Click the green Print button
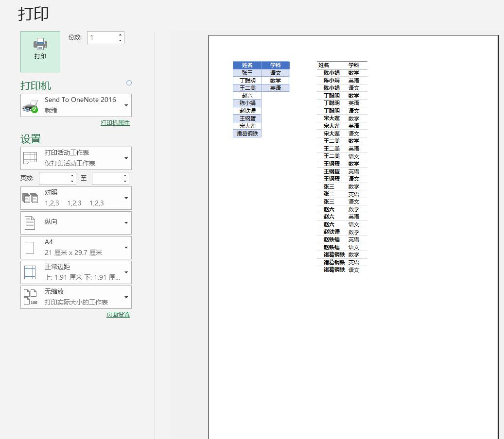The width and height of the screenshot is (504, 439). [x=40, y=51]
